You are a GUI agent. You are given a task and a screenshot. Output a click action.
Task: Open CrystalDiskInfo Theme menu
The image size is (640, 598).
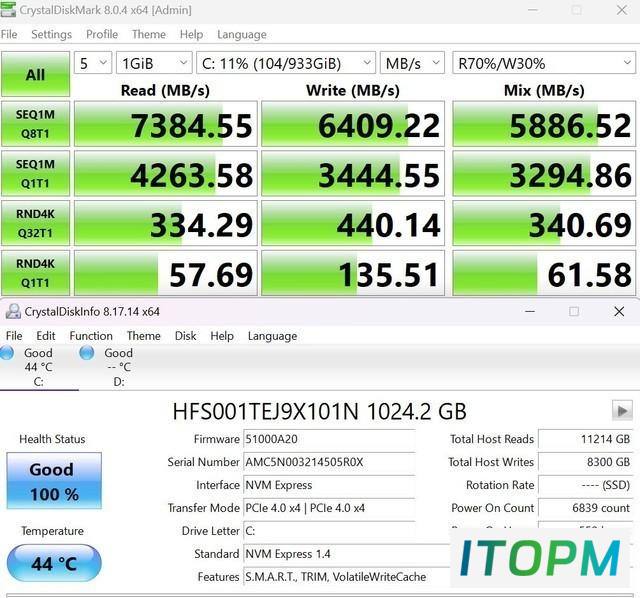144,336
